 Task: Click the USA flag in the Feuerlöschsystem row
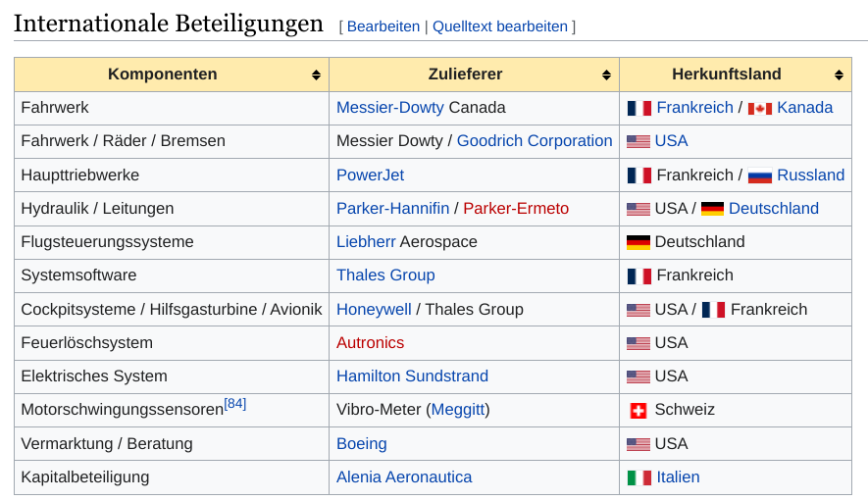pyautogui.click(x=638, y=343)
